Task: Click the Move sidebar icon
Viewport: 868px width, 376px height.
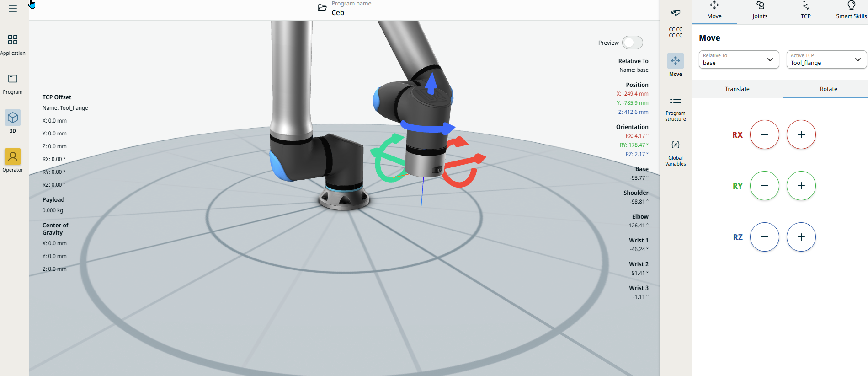Action: (x=675, y=61)
